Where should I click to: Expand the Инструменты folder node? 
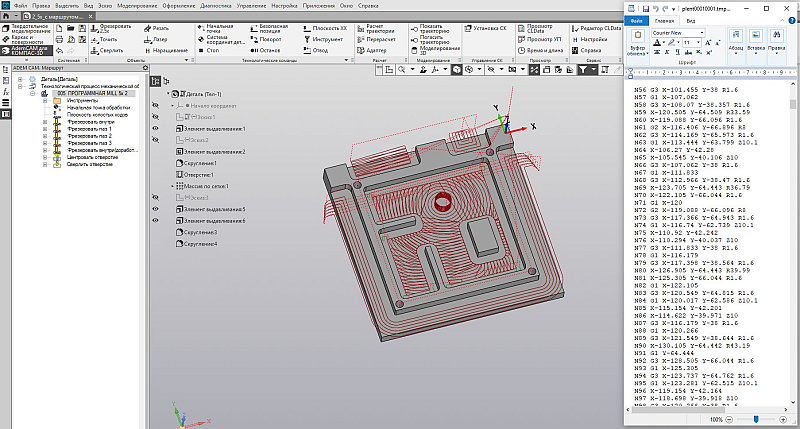44,100
